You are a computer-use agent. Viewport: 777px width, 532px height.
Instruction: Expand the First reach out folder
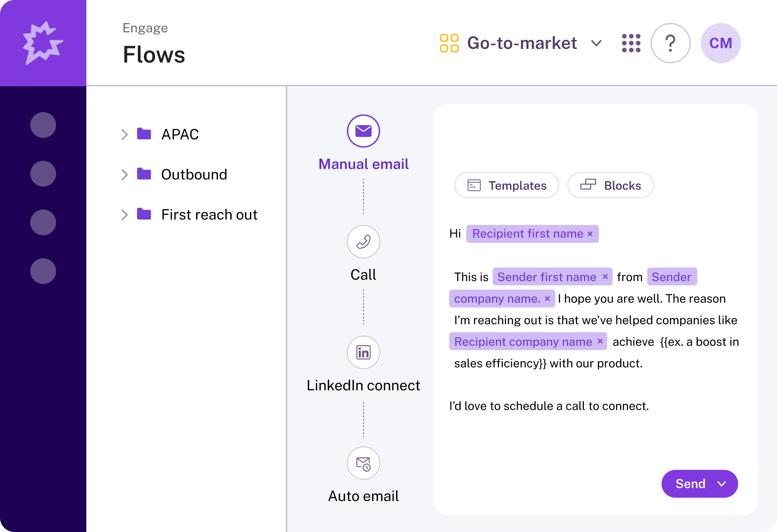click(x=124, y=215)
